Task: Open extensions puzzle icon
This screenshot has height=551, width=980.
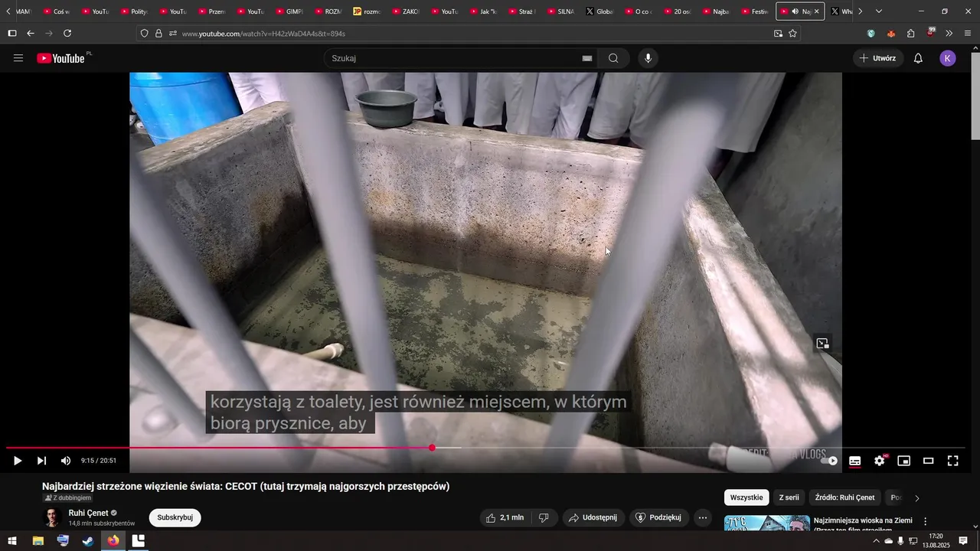Action: pyautogui.click(x=911, y=34)
